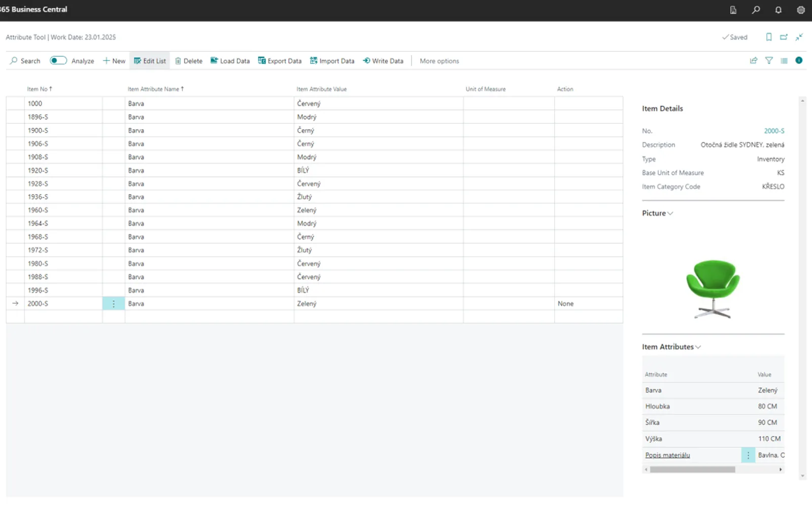The height and width of the screenshot is (508, 812).
Task: Toggle the FactBox information icon
Action: pyautogui.click(x=799, y=60)
